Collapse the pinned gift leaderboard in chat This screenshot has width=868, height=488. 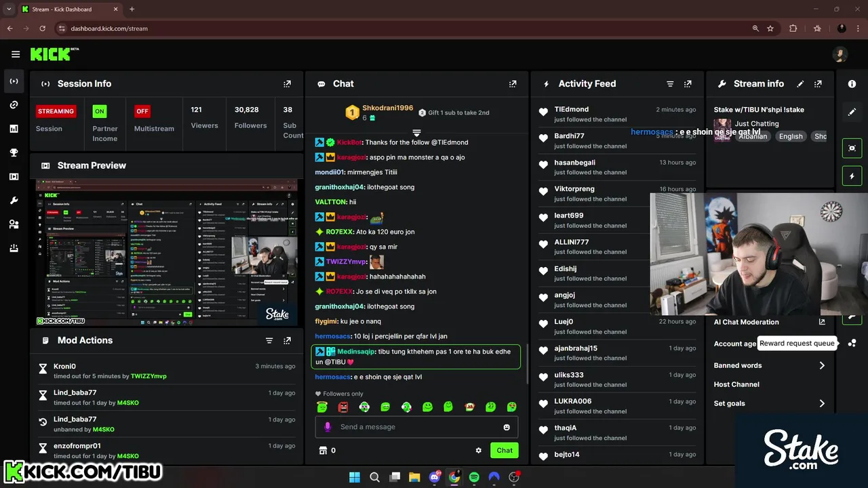tap(416, 133)
